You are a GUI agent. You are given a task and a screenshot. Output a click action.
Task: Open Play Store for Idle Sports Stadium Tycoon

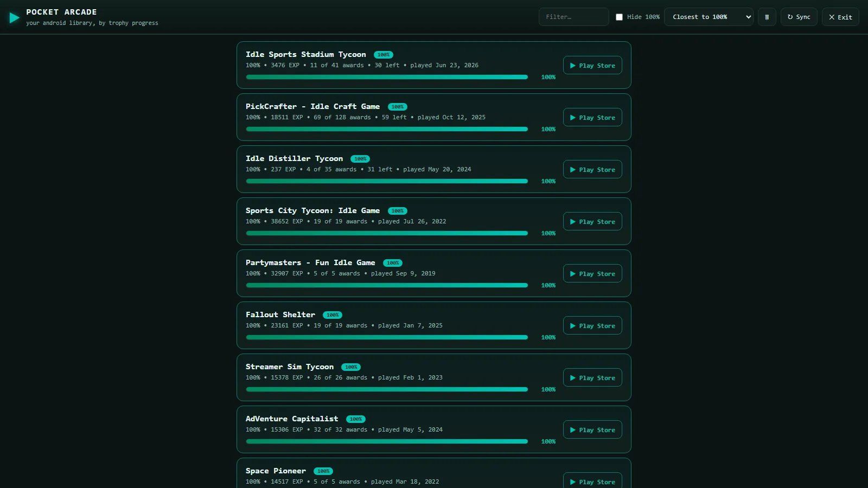(592, 65)
